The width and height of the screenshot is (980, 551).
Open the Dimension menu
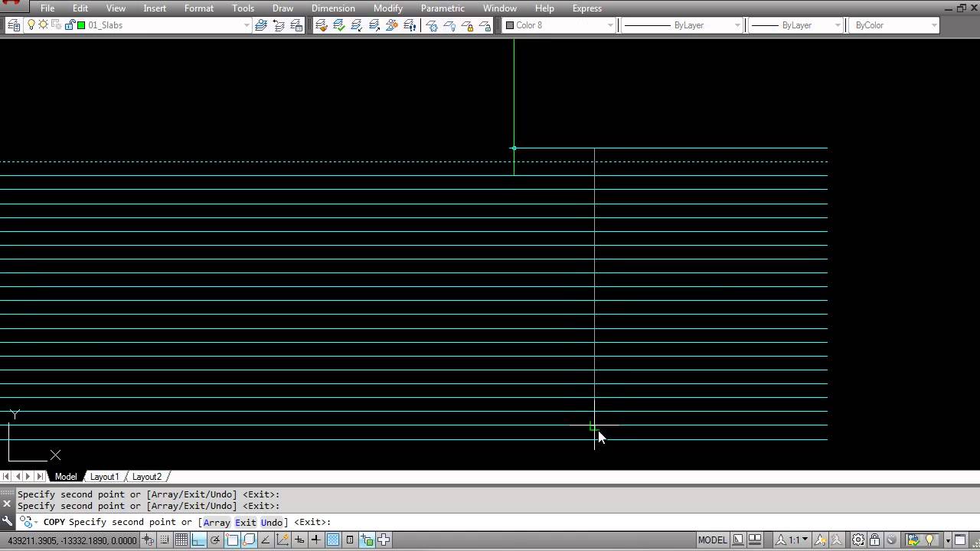tap(333, 8)
